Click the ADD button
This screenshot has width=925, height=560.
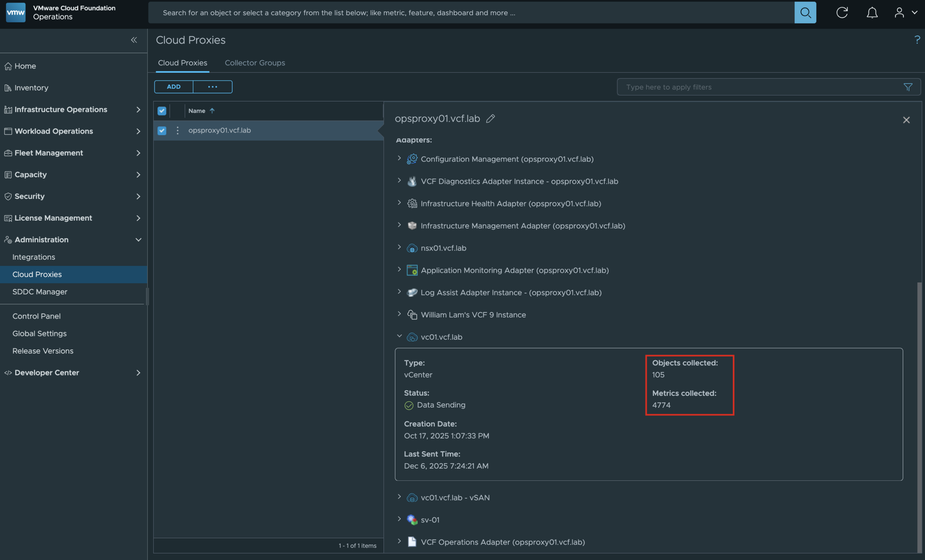[x=173, y=87]
